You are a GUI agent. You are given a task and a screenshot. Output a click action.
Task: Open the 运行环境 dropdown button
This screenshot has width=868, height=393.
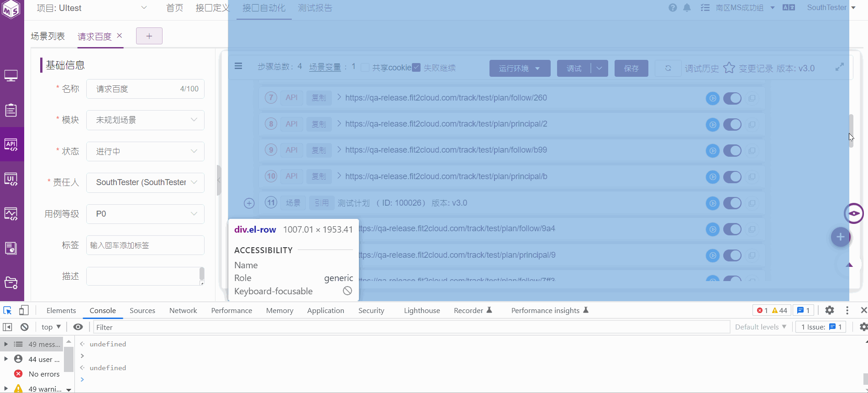point(520,68)
